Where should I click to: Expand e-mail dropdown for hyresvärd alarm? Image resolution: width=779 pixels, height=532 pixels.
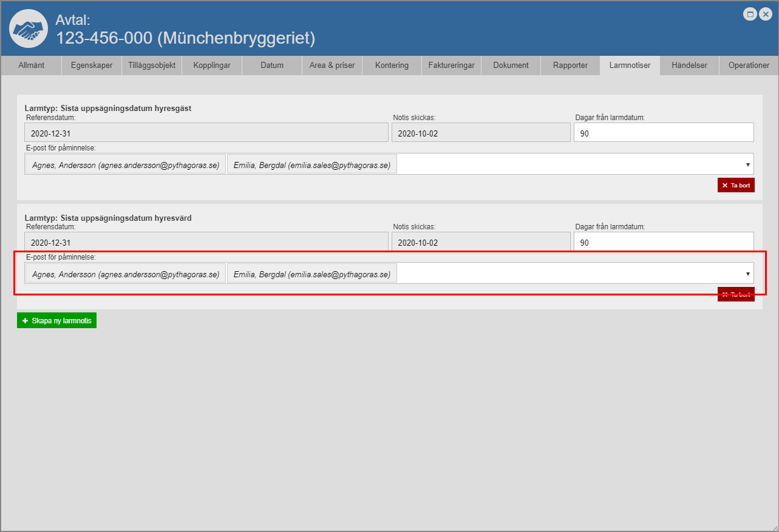[x=747, y=274]
